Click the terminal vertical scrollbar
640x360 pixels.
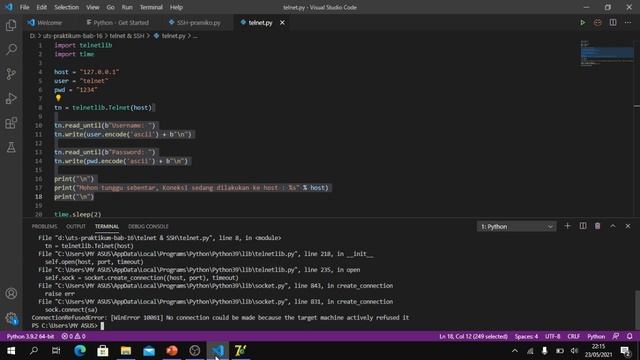pyautogui.click(x=637, y=309)
